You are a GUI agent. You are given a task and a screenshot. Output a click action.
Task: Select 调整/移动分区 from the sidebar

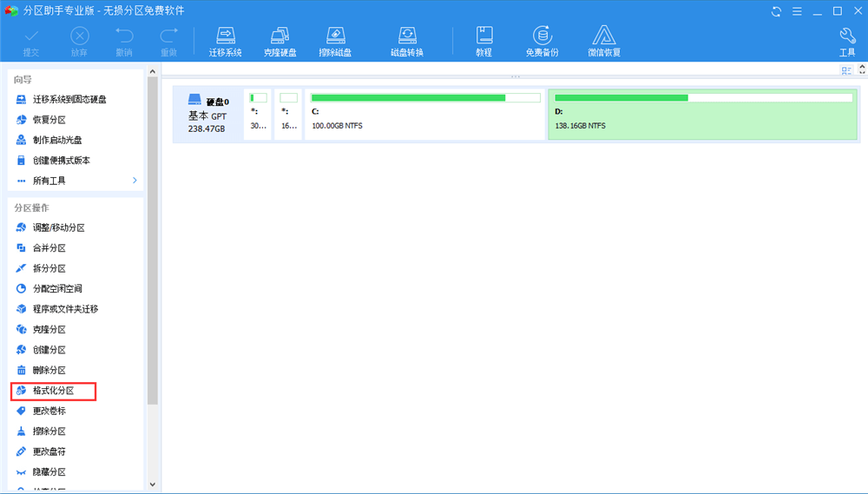(58, 227)
